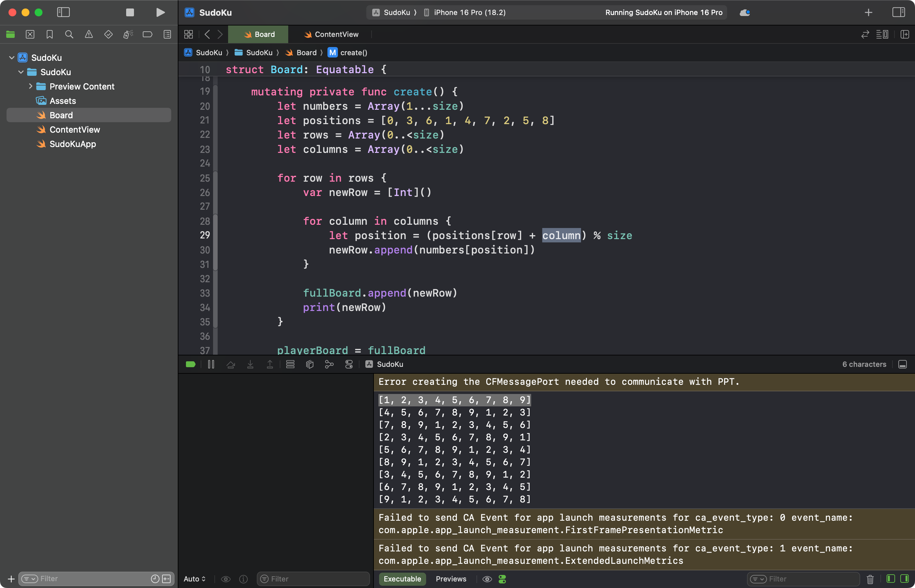Go back in editor history
The image size is (915, 588).
(x=207, y=34)
